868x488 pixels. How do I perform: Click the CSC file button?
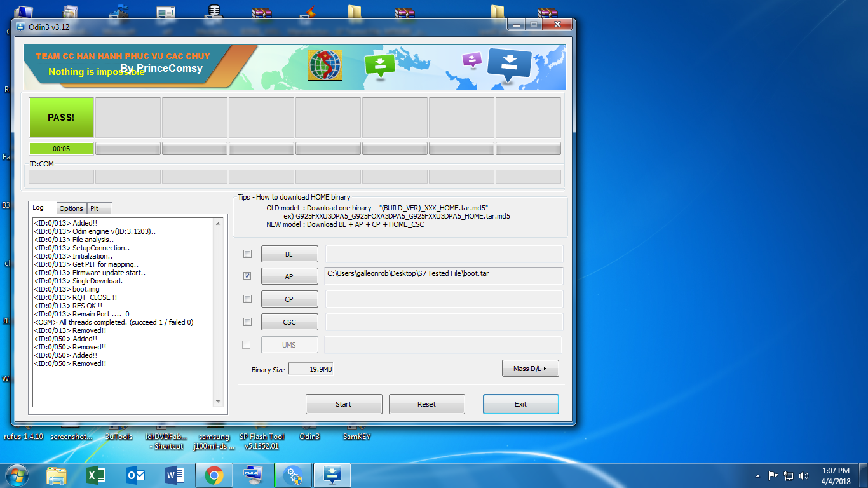click(289, 322)
